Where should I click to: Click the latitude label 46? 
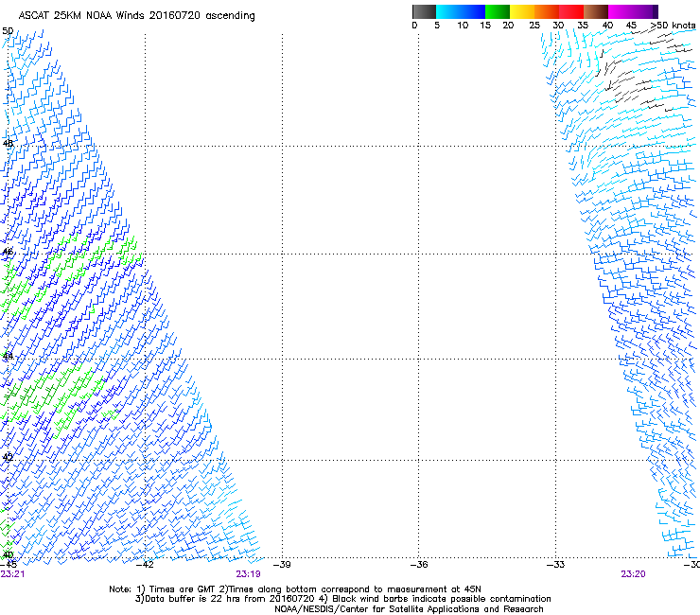point(8,252)
